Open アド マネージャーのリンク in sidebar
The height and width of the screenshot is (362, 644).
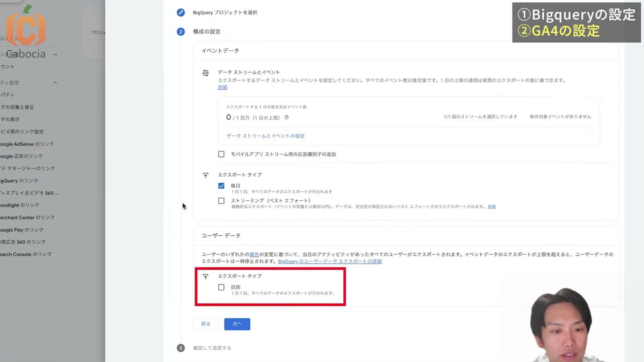(28, 168)
